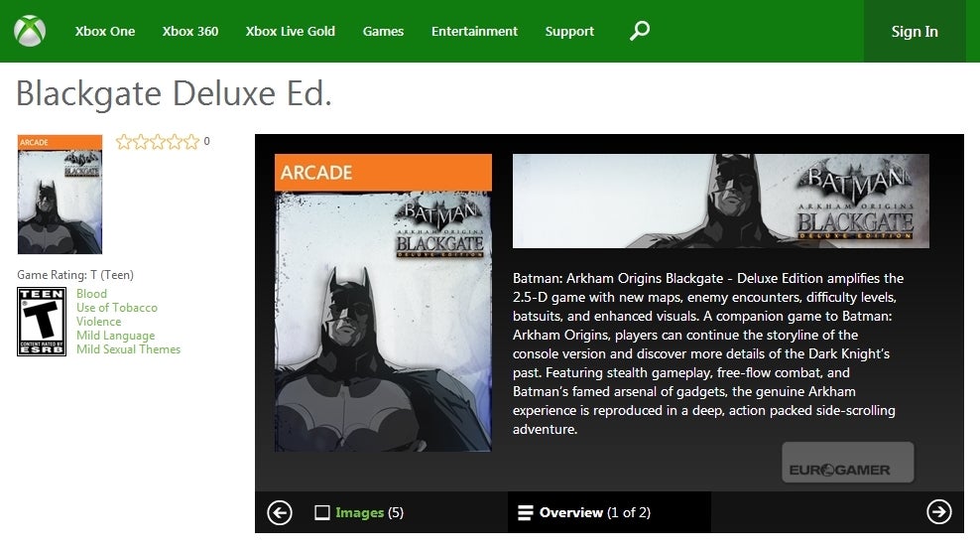Switch to the Images (5) tab
Image resolution: width=980 pixels, height=550 pixels.
pyautogui.click(x=359, y=513)
